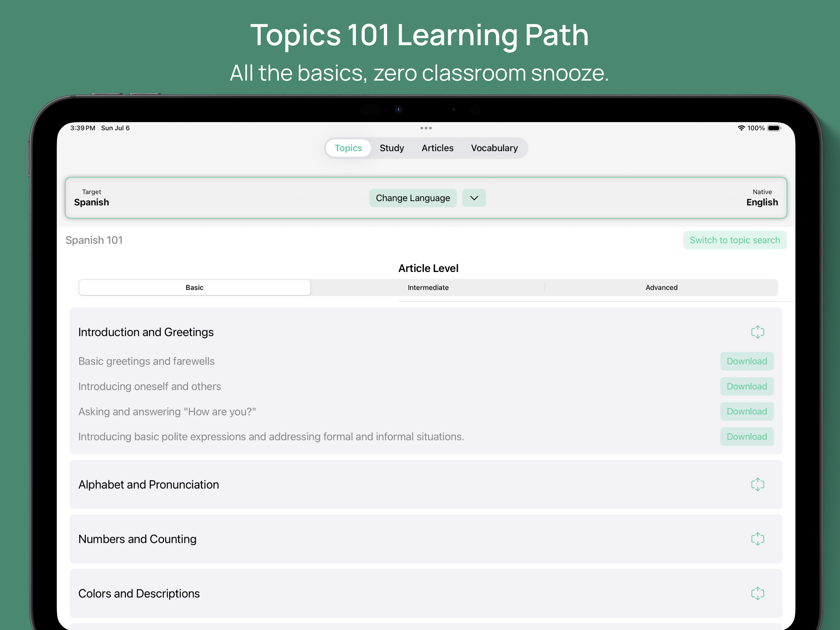Screen dimensions: 840x630
Task: Tap the time display in the status bar
Action: pos(82,128)
